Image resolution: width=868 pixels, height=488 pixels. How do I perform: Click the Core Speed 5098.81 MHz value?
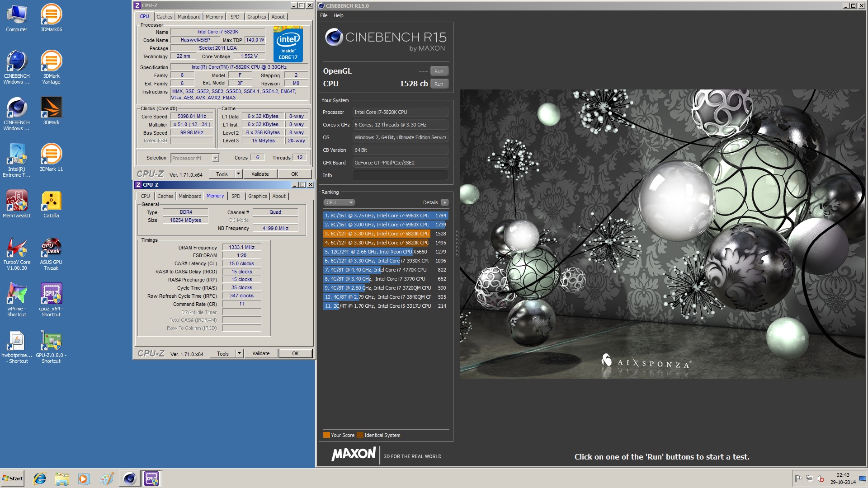(192, 117)
